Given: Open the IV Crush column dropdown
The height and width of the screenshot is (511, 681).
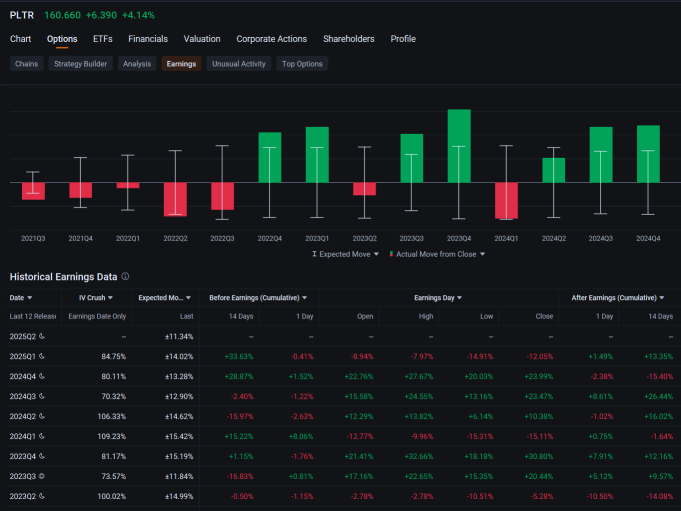Looking at the screenshot, I should click(110, 298).
